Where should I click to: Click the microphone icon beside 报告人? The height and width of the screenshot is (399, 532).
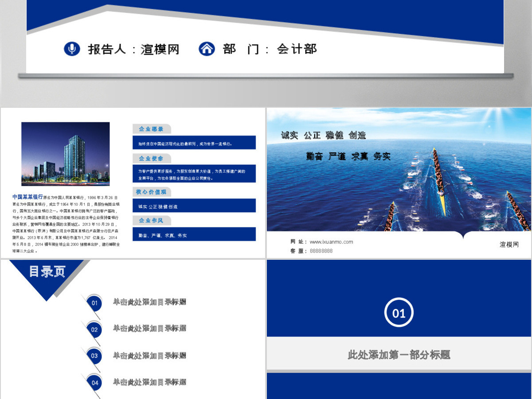point(72,49)
